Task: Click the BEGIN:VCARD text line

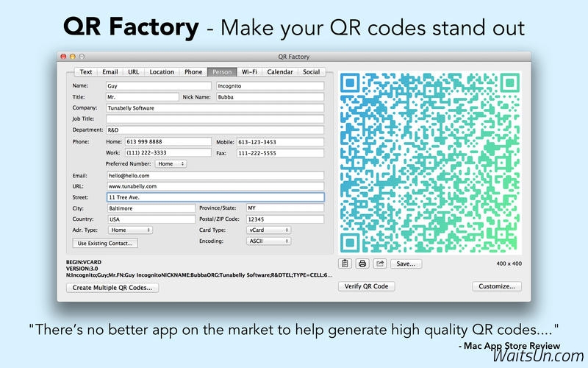Action: click(x=84, y=262)
